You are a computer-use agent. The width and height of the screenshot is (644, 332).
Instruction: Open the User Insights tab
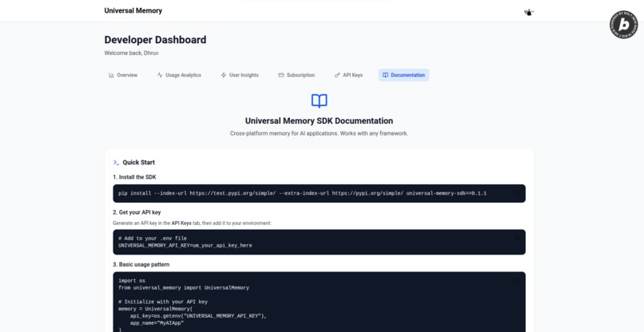240,75
